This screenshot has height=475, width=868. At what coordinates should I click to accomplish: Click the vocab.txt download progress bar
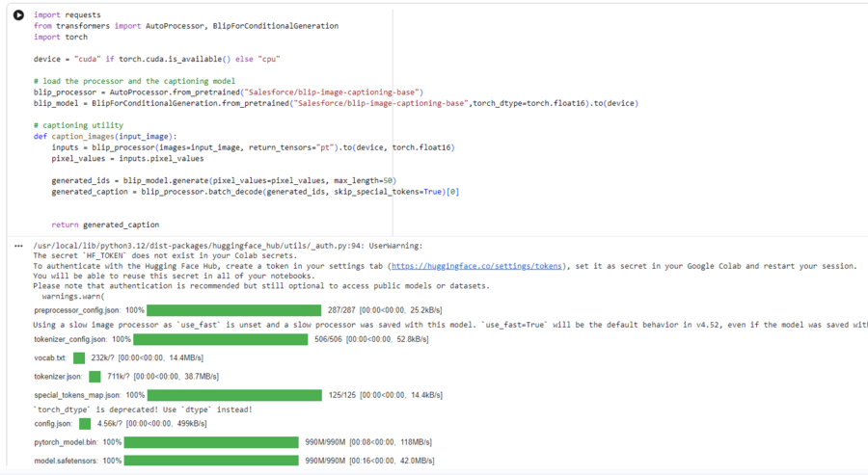pos(79,357)
